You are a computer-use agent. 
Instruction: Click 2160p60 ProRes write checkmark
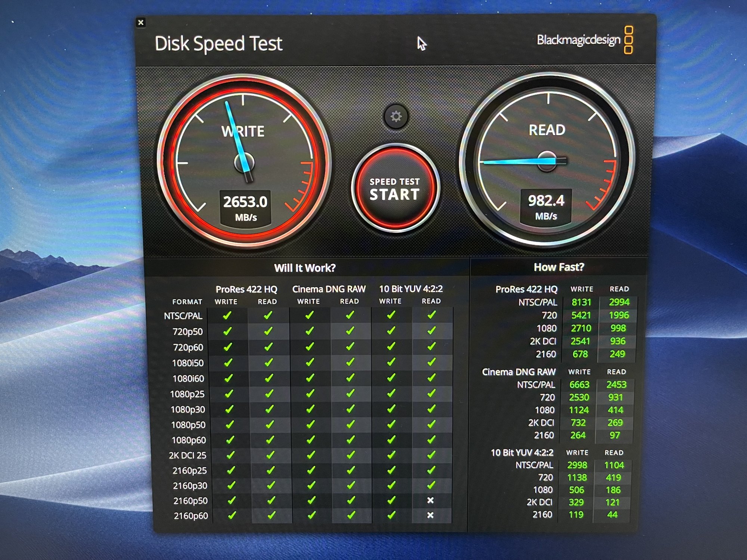232,516
